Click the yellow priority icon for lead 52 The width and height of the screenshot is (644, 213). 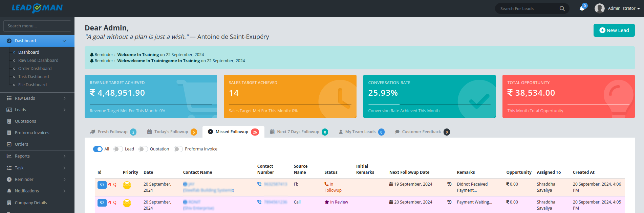(127, 203)
